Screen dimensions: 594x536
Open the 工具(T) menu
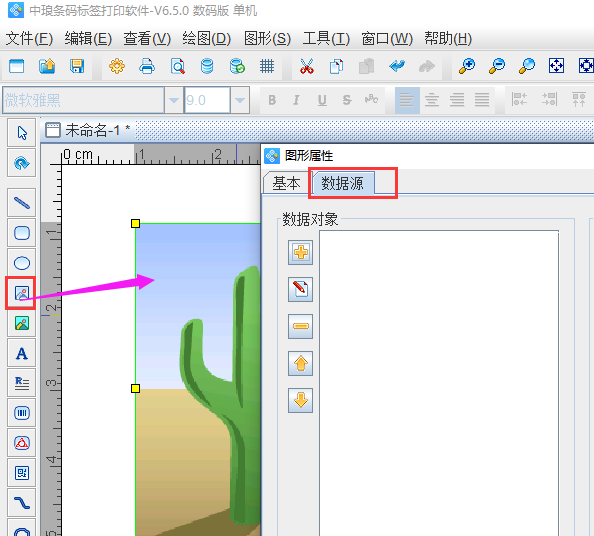[x=326, y=39]
